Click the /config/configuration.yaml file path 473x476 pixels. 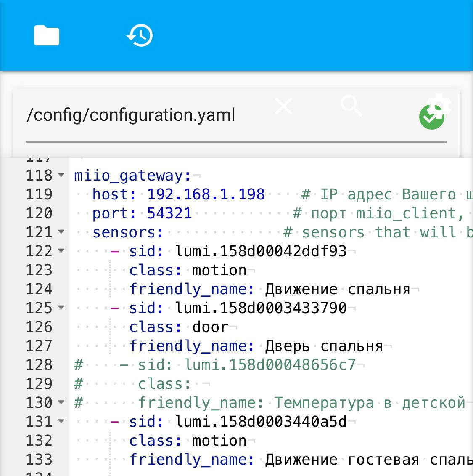tap(131, 115)
